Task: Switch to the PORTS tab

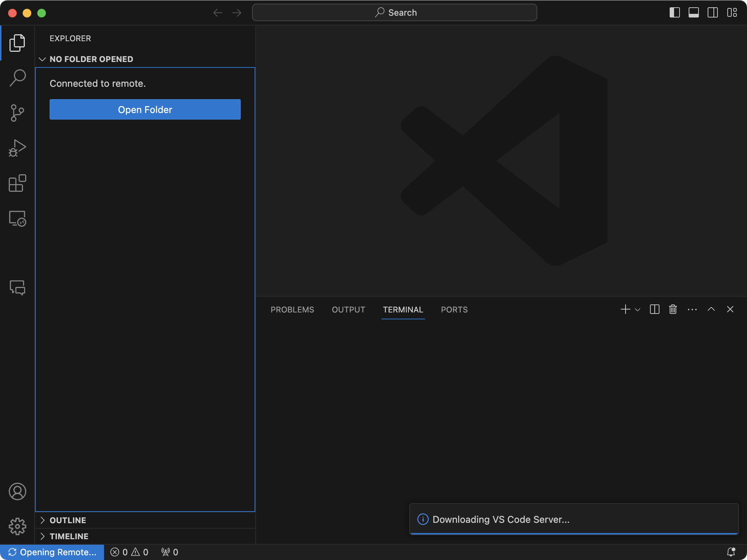Action: tap(454, 310)
